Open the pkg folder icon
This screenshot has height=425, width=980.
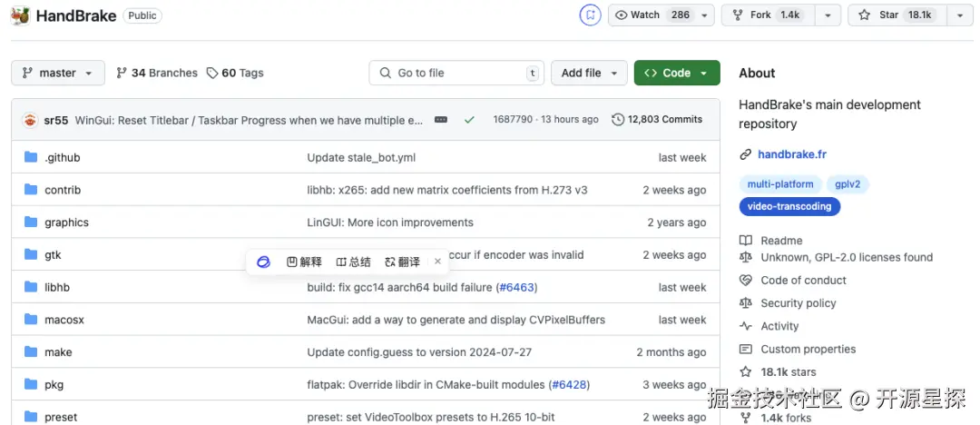31,384
